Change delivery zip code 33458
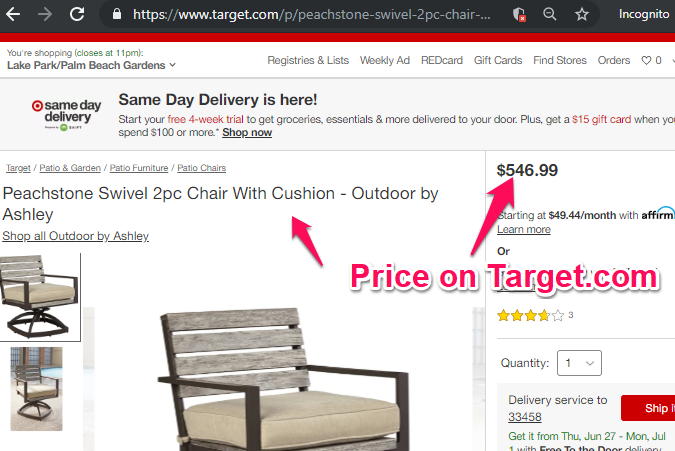The image size is (675, 451). [524, 417]
